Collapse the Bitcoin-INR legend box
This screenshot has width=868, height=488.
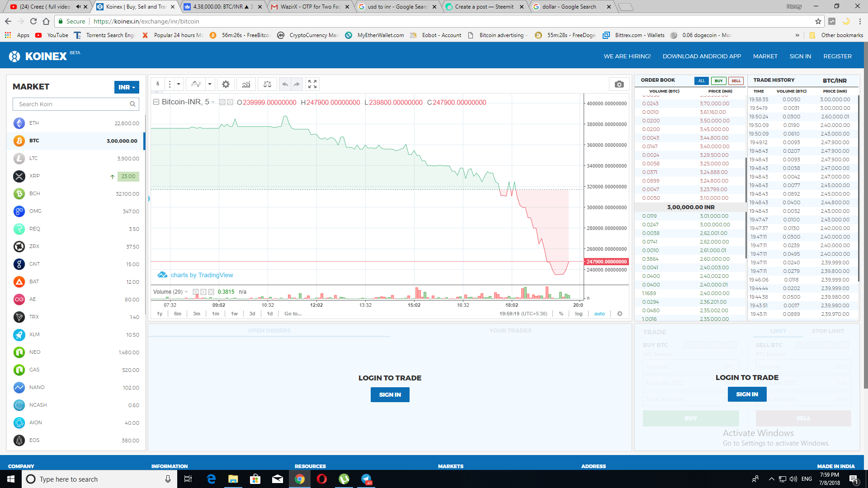[x=156, y=102]
